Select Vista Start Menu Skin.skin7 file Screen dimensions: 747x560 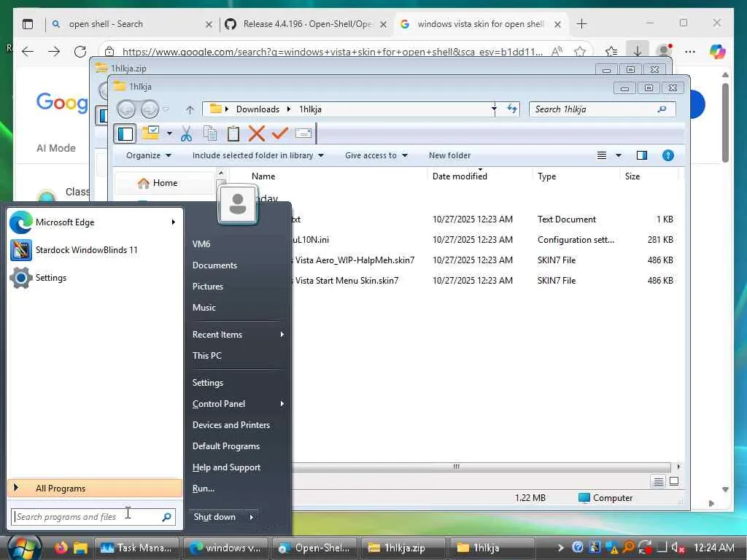(x=347, y=281)
